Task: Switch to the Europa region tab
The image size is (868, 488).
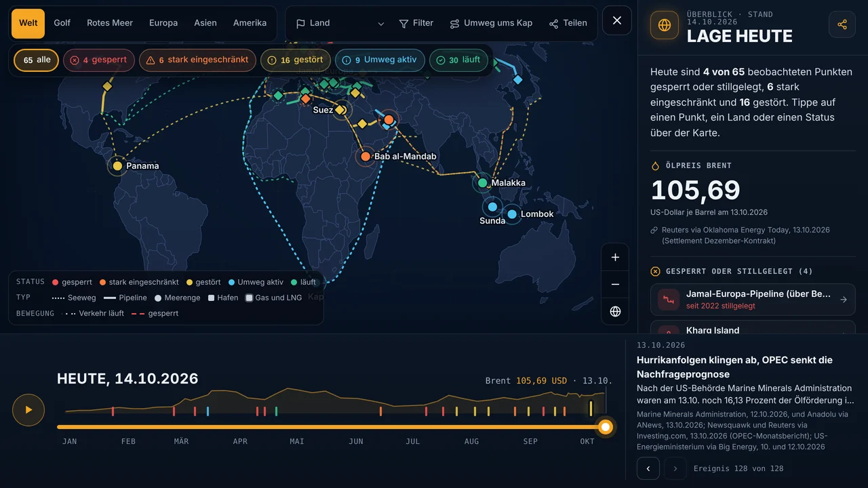Action: tap(163, 24)
